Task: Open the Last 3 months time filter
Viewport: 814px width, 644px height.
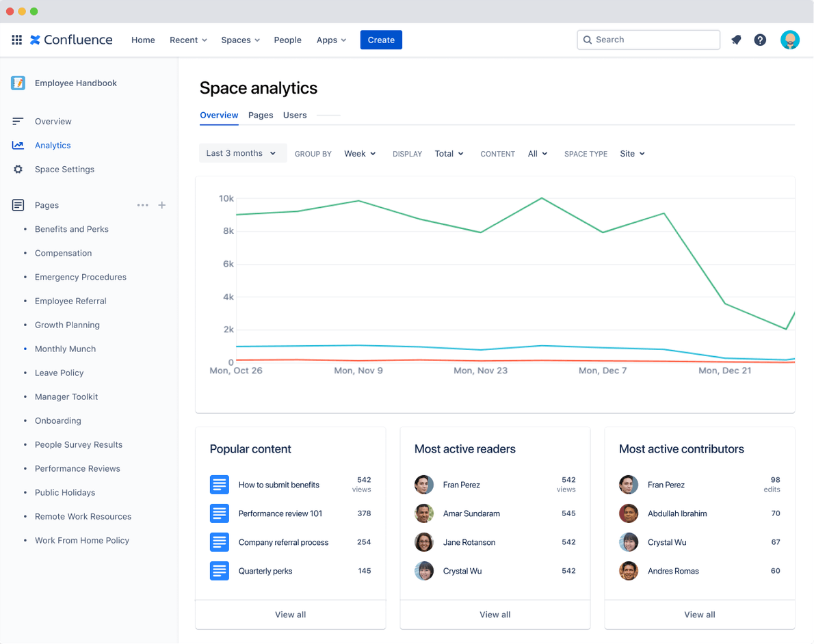Action: coord(242,153)
